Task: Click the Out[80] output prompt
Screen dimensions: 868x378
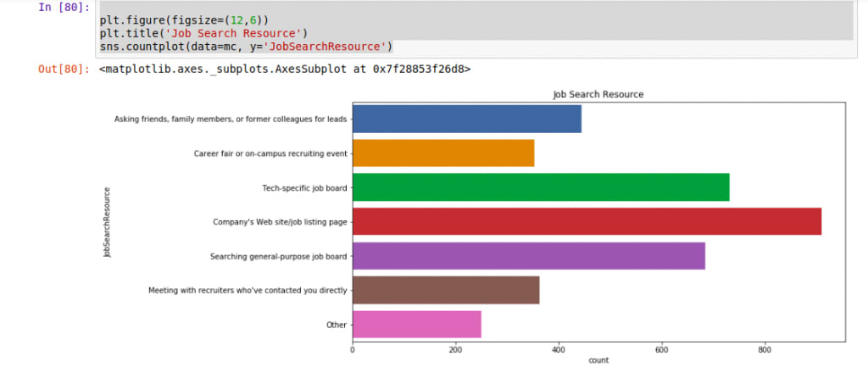Action: (64, 69)
